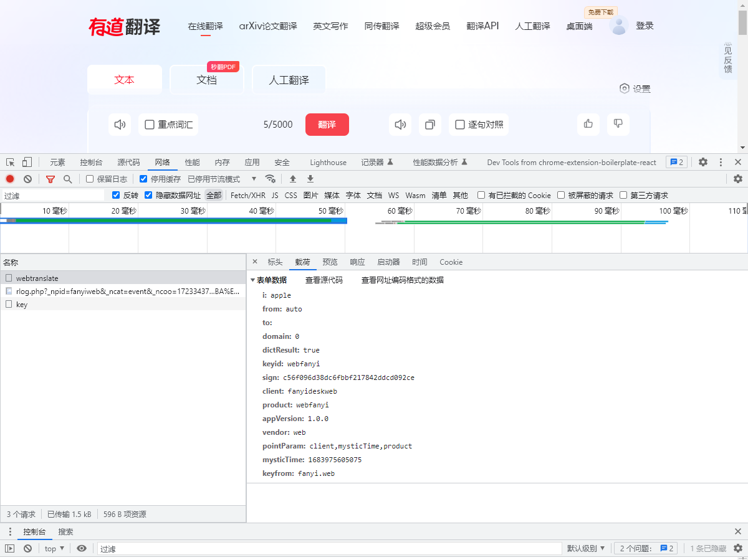Select the key request row
This screenshot has width=748, height=560.
pos(123,305)
